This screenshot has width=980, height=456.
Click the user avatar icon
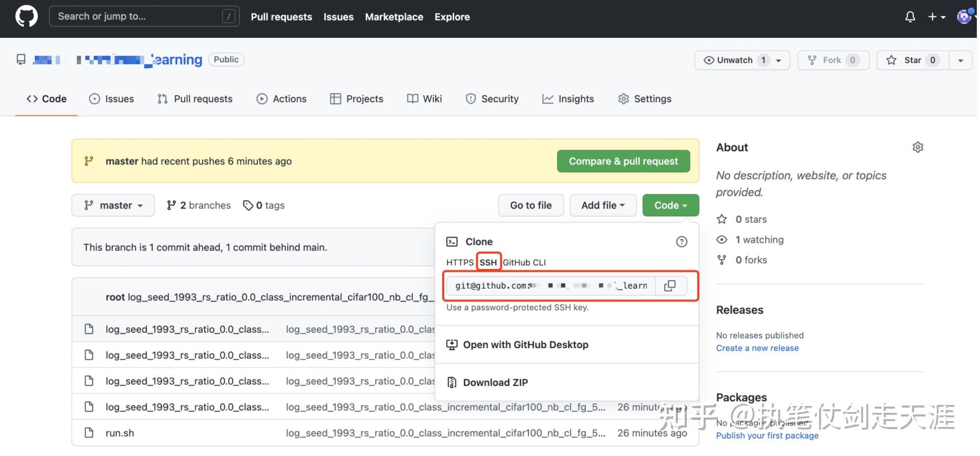point(964,17)
